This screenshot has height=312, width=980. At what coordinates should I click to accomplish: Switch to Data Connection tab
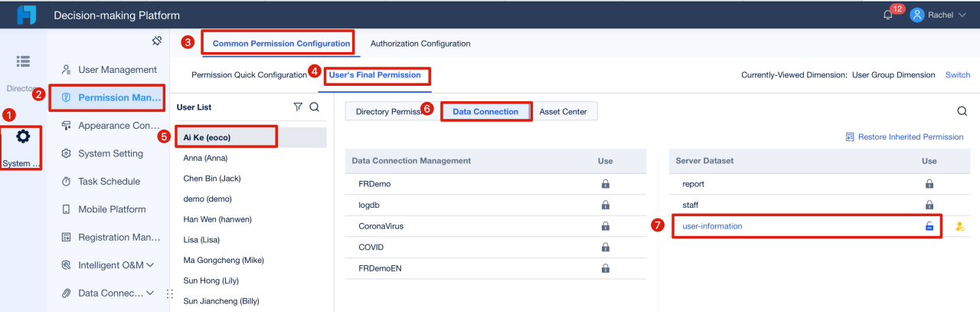click(485, 111)
